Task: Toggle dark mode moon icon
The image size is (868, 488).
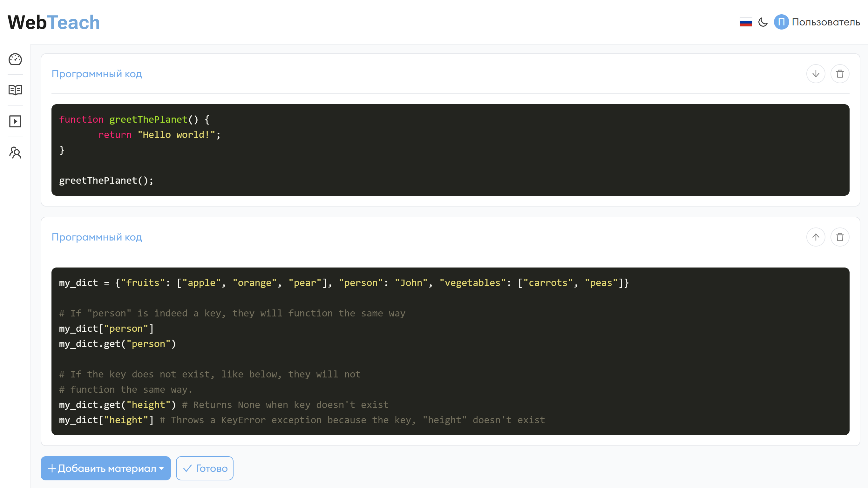Action: point(763,22)
